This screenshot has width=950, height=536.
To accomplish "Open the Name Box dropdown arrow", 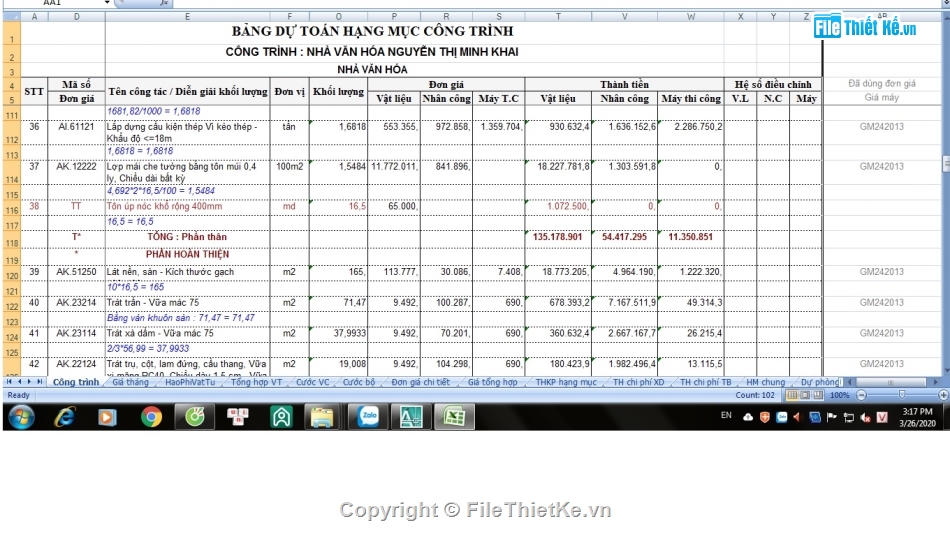I will click(107, 3).
